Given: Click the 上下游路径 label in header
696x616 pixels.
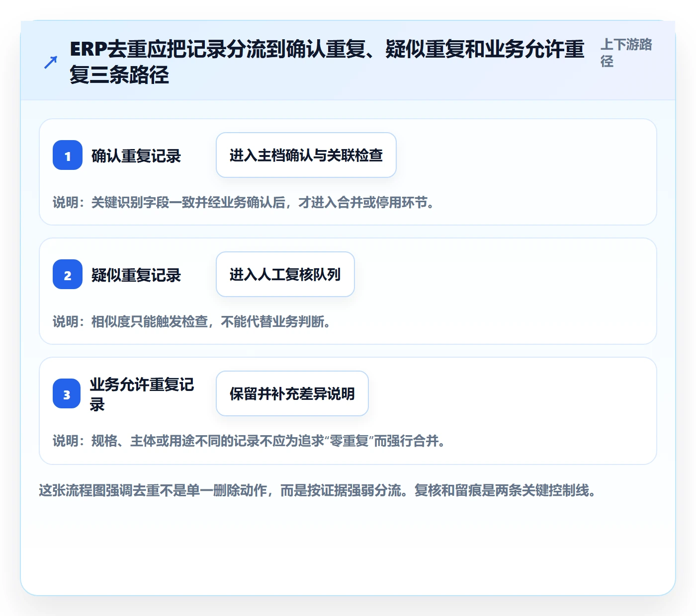Looking at the screenshot, I should pyautogui.click(x=626, y=53).
